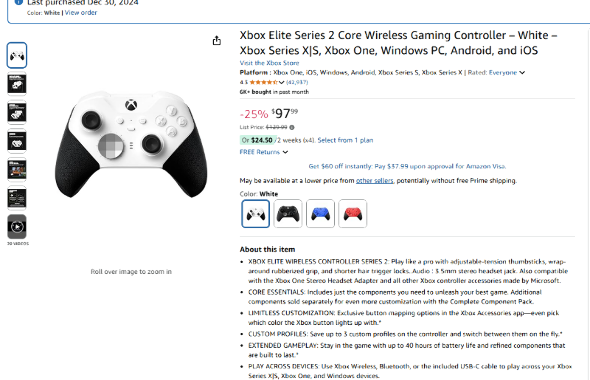The image size is (590, 380).
Task: View the second product image thumbnail
Action: pos(17,84)
